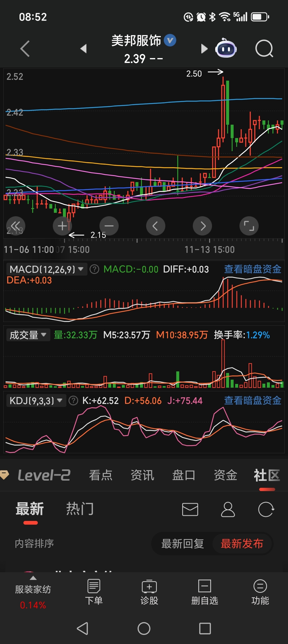
Task: Zoom in chart with plus button
Action: 62,226
